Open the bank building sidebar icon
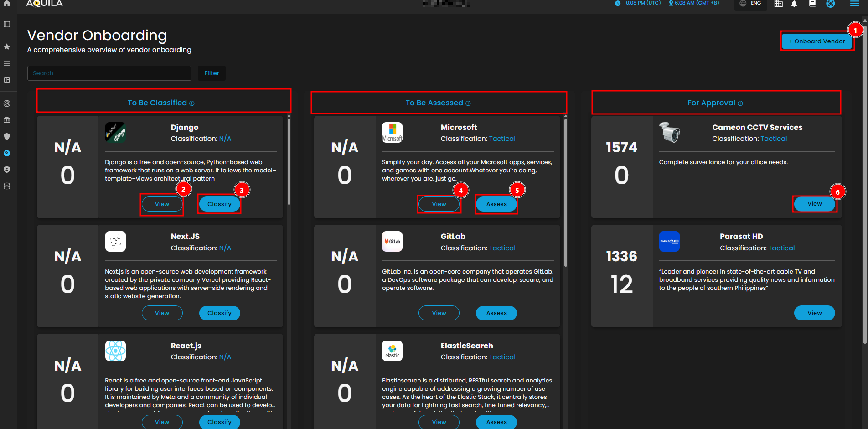The width and height of the screenshot is (868, 429). 7,120
